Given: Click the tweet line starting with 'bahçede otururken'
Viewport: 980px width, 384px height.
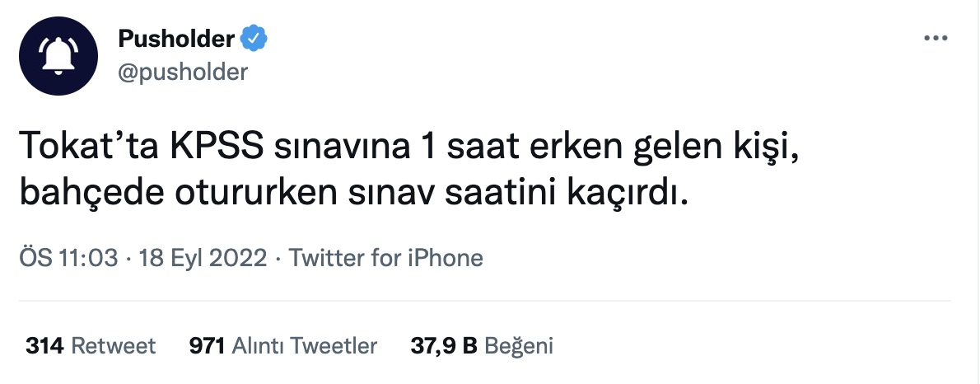Looking at the screenshot, I should pos(354,194).
